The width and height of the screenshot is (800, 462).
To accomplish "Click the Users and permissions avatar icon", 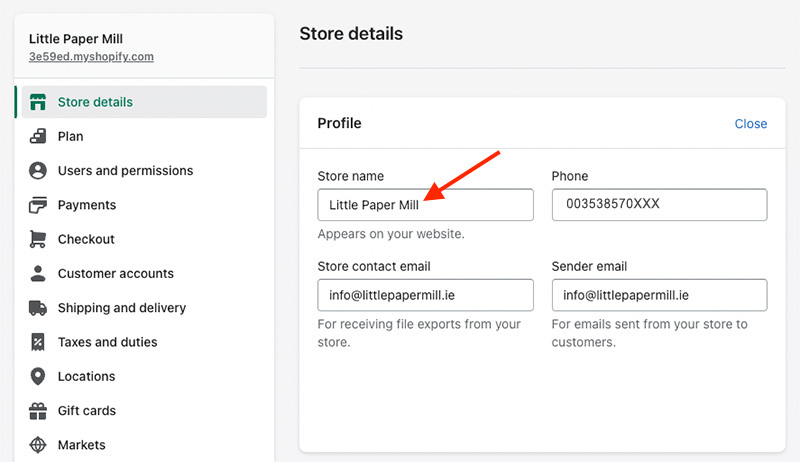I will tap(38, 170).
